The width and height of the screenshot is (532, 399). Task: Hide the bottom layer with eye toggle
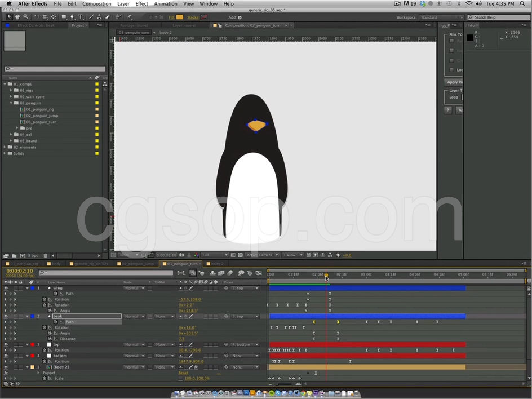[6, 356]
